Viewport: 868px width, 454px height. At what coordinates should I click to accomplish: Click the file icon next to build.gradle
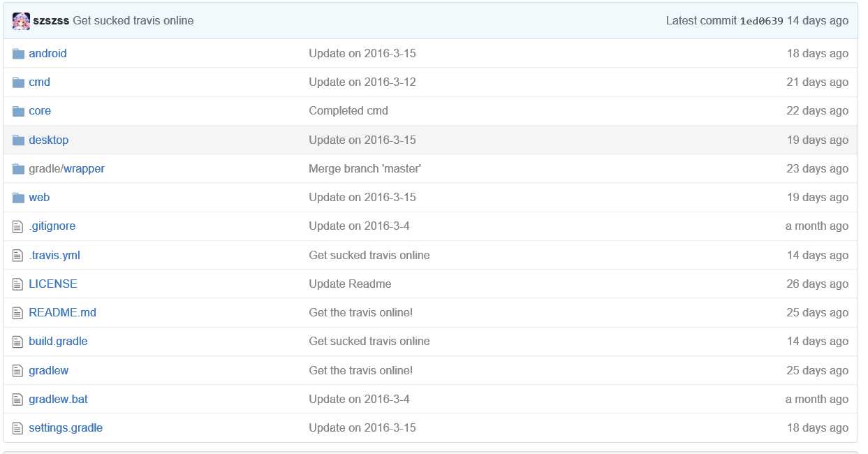[18, 342]
